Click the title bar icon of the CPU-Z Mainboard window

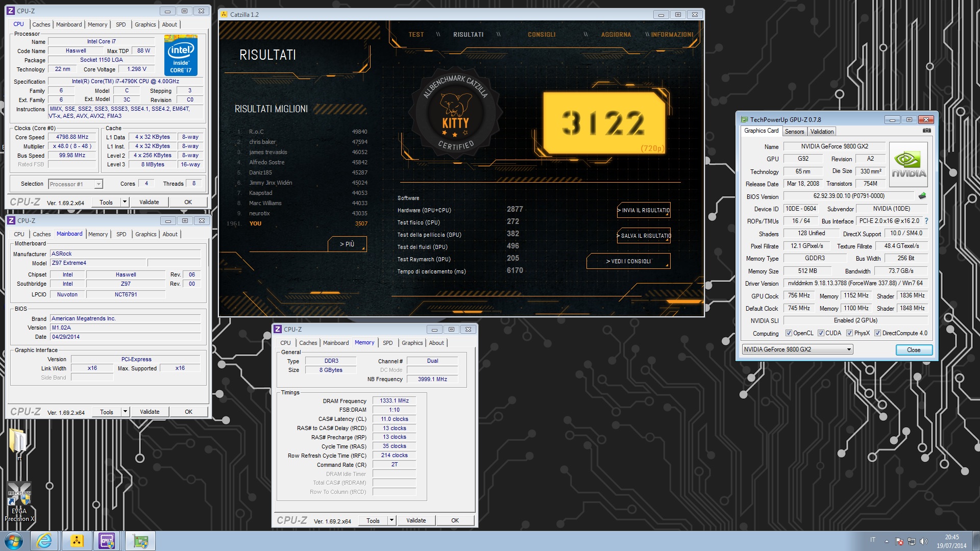(11, 220)
